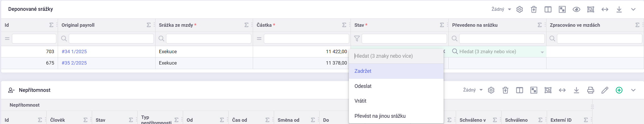Select Zadržet from the Stav list

(x=363, y=71)
